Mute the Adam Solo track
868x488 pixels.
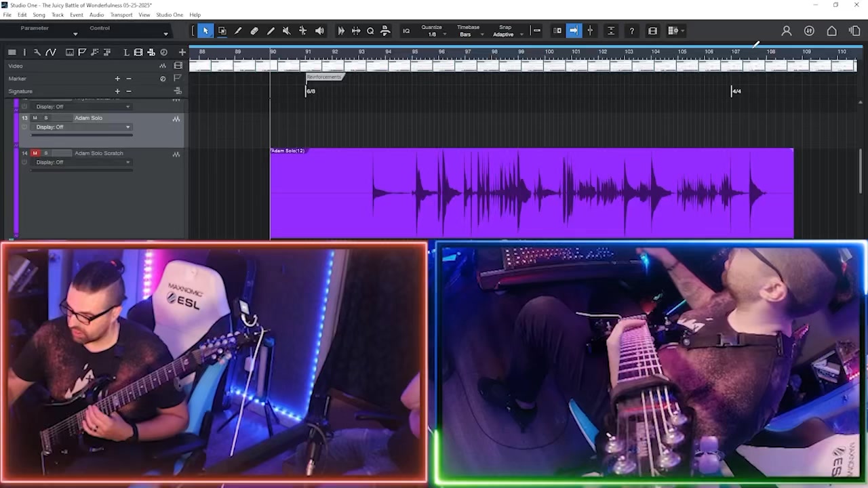[x=35, y=118]
